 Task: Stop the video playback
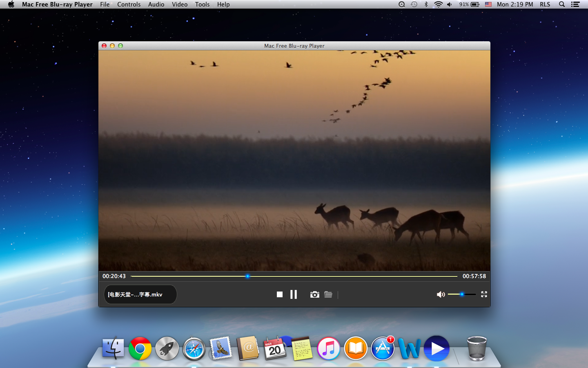[x=280, y=294]
